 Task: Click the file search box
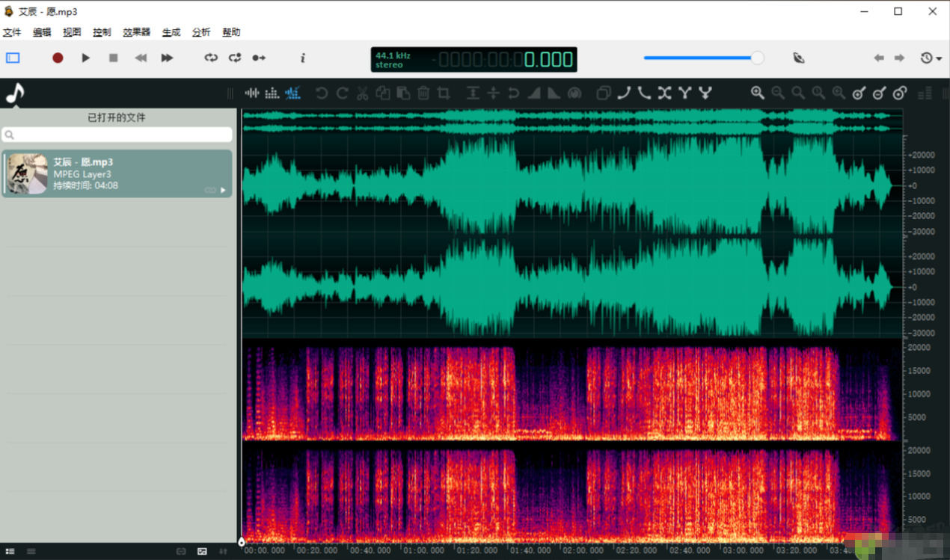coord(117,135)
